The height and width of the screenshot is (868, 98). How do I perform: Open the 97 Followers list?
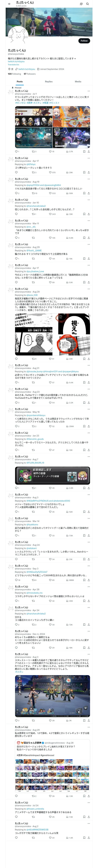point(30,74)
